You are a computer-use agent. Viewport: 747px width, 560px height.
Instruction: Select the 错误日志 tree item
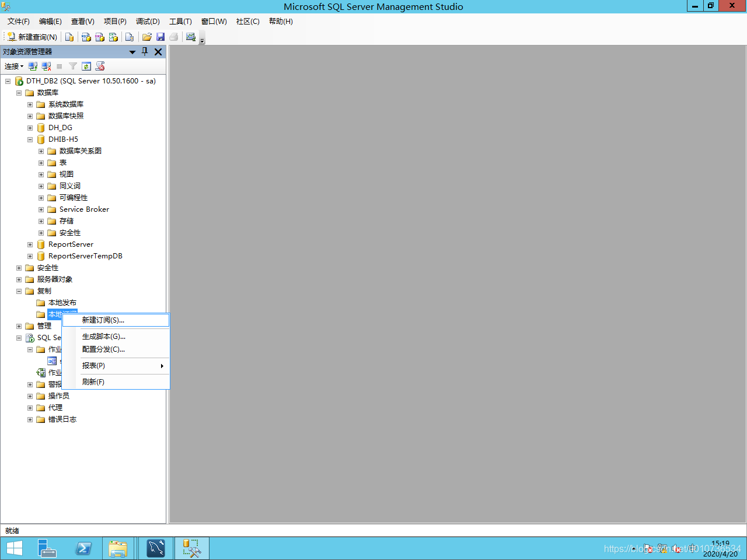tap(62, 419)
